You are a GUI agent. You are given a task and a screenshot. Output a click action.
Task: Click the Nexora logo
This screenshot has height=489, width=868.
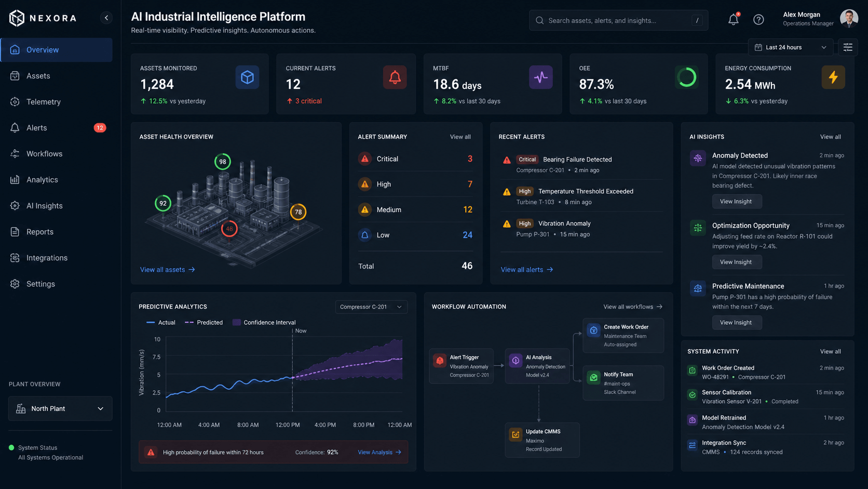point(43,18)
